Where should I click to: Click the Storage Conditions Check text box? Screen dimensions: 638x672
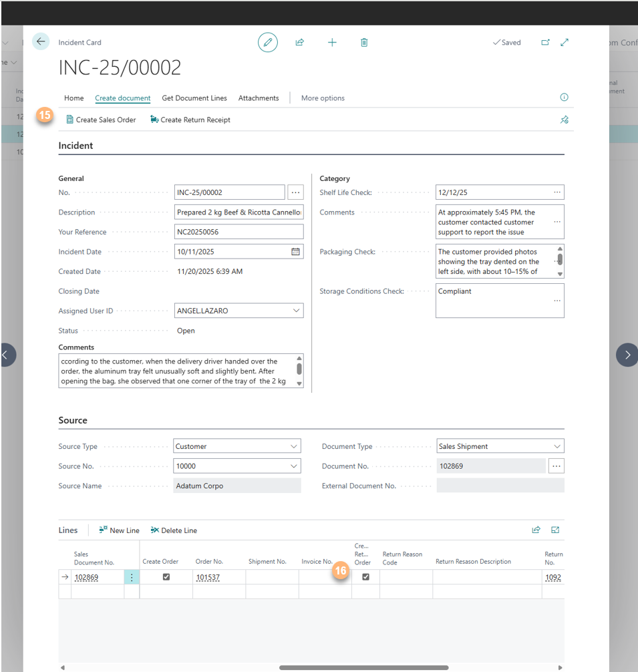point(500,301)
